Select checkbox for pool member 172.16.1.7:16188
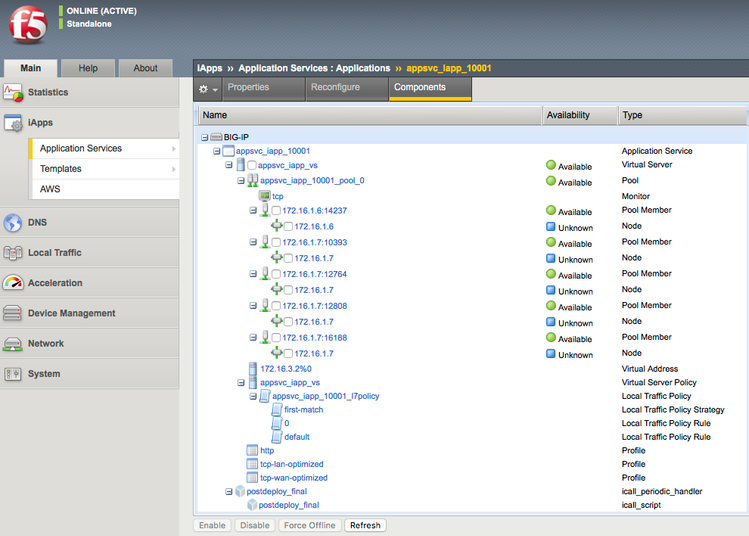The width and height of the screenshot is (749, 536). click(276, 338)
